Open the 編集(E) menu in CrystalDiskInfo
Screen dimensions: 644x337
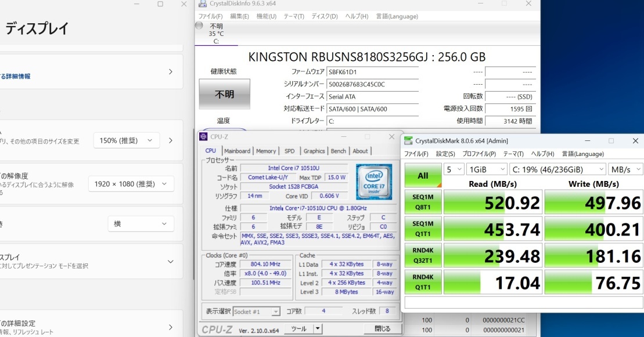coord(239,16)
